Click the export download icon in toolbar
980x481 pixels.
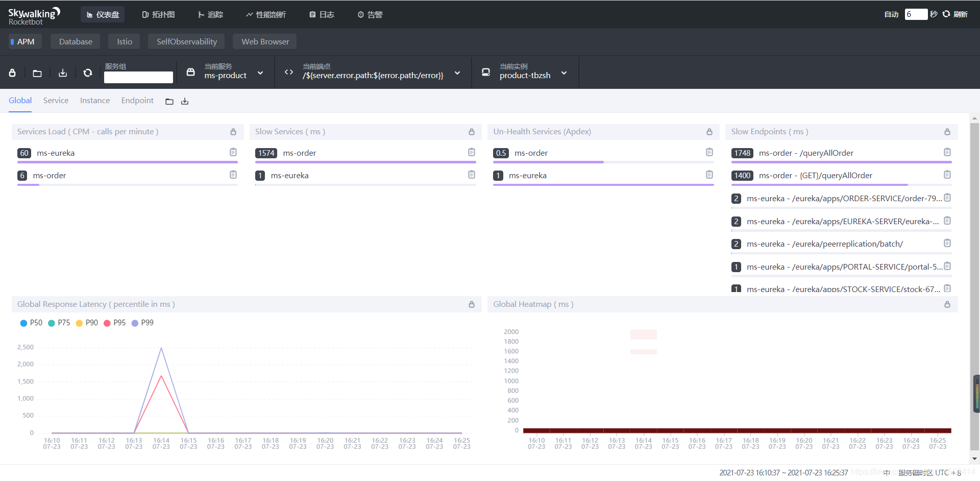pos(63,73)
